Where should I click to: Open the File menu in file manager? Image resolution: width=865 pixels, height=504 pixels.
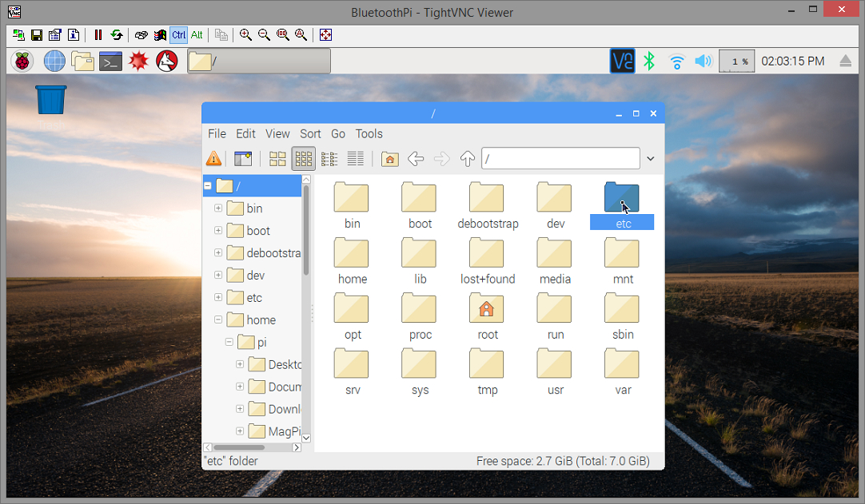coord(217,134)
